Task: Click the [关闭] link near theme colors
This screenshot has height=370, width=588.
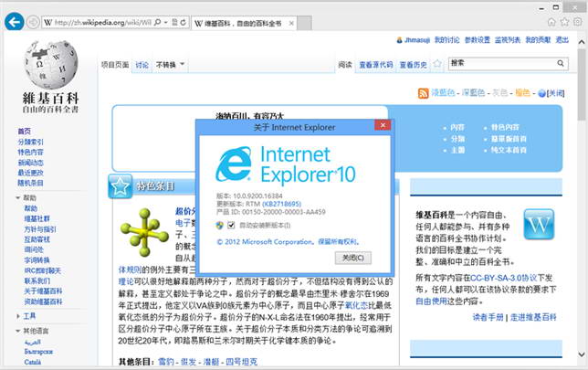Action: click(x=556, y=93)
